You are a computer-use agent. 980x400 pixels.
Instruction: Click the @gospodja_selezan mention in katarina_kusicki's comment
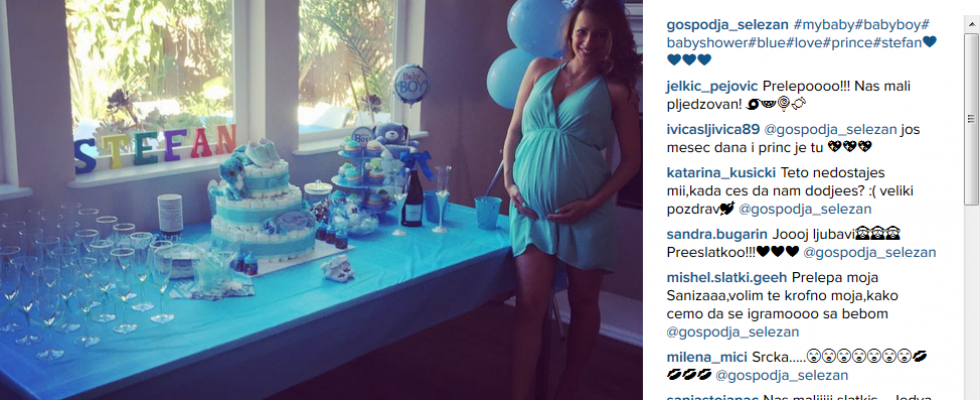805,209
